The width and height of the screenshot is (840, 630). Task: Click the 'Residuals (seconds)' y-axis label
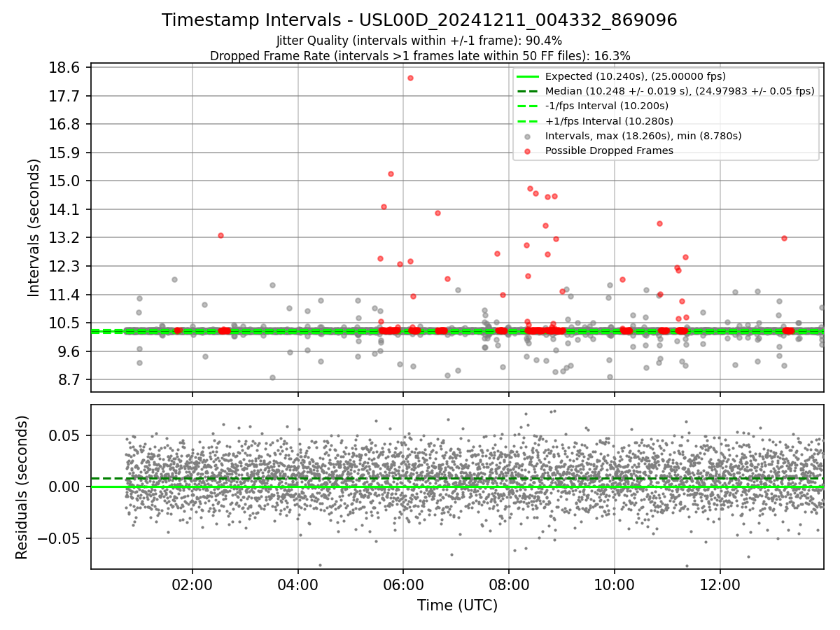coord(22,487)
